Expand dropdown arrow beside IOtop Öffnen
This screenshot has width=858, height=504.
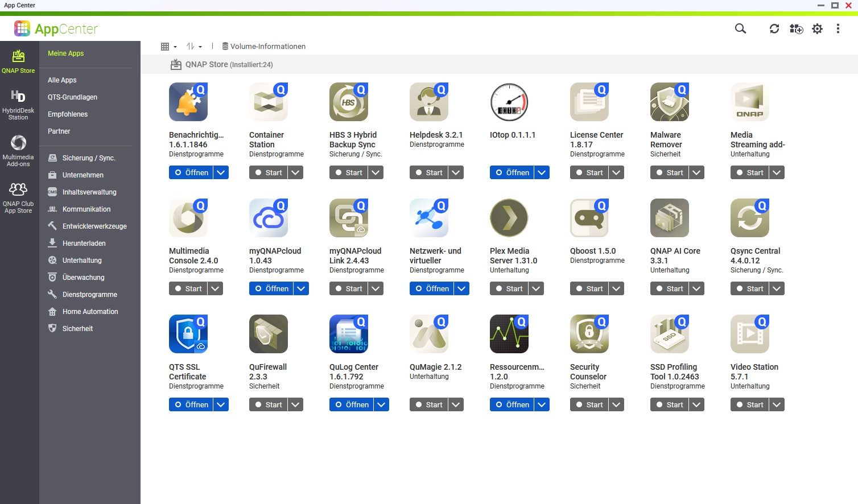click(x=542, y=172)
